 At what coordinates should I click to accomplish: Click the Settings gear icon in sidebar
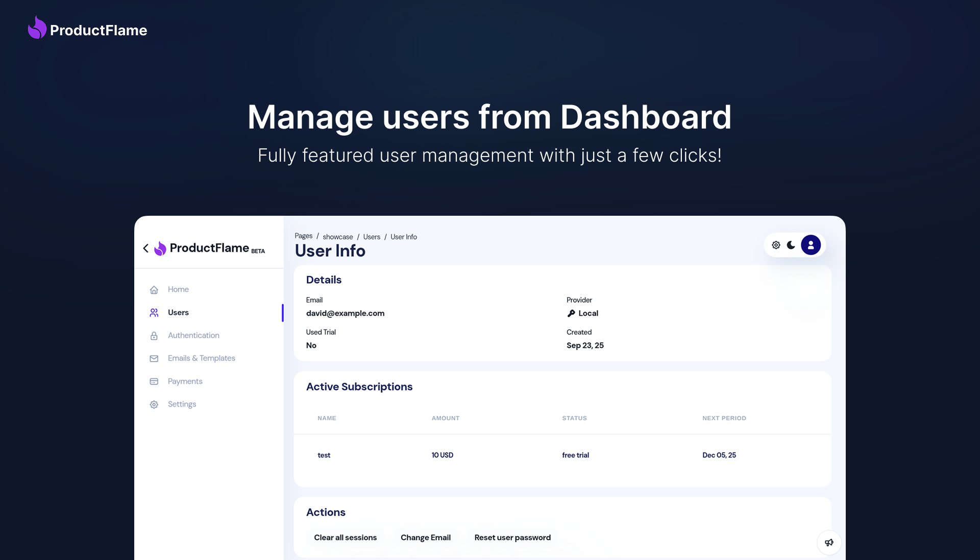(154, 404)
